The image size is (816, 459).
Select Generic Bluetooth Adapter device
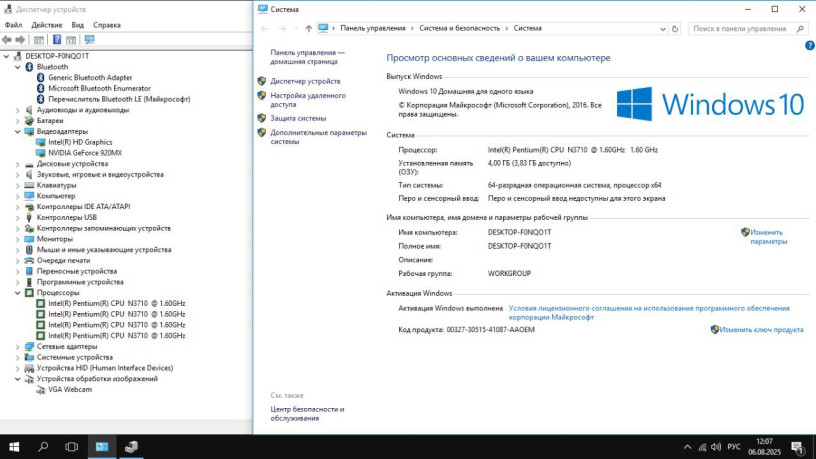tap(90, 78)
